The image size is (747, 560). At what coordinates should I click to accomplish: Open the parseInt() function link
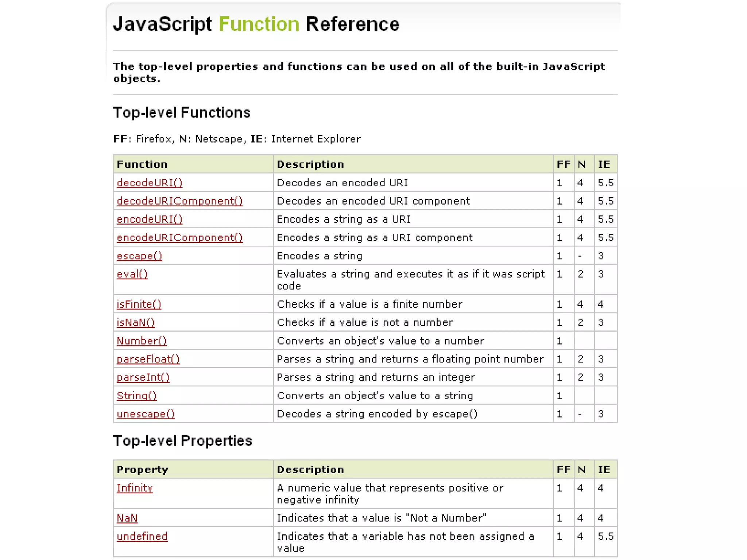coord(143,377)
